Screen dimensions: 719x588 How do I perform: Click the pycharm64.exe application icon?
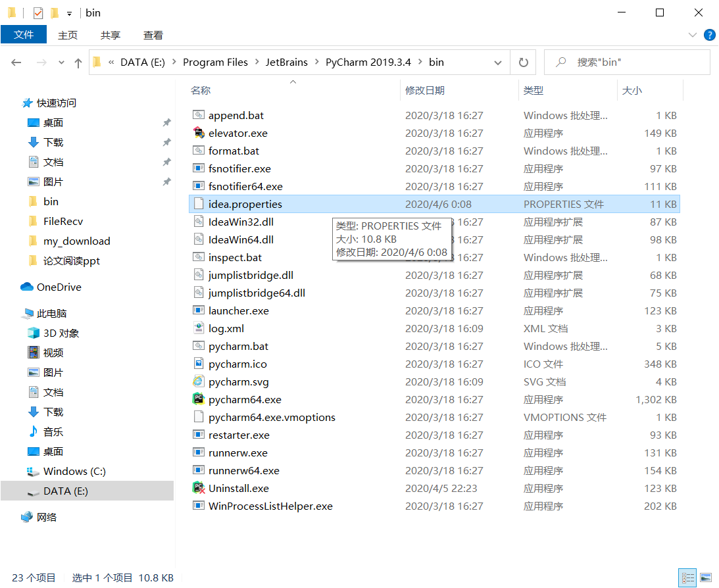pyautogui.click(x=199, y=399)
